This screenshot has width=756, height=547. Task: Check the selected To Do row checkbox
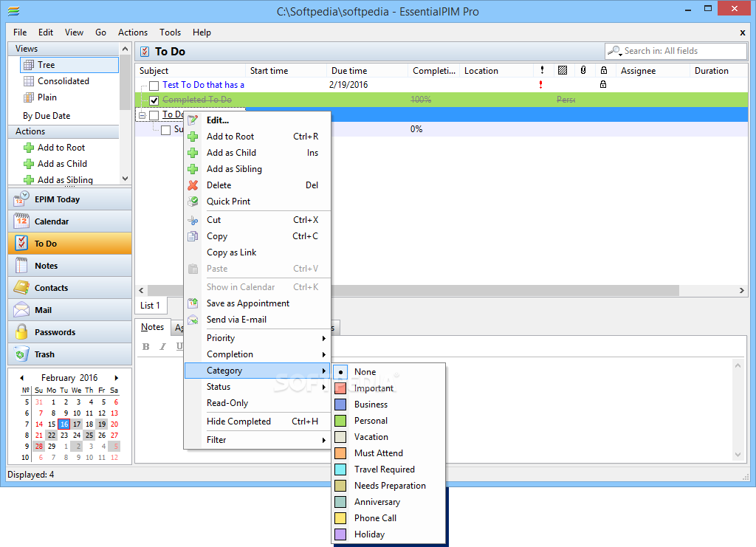(154, 115)
